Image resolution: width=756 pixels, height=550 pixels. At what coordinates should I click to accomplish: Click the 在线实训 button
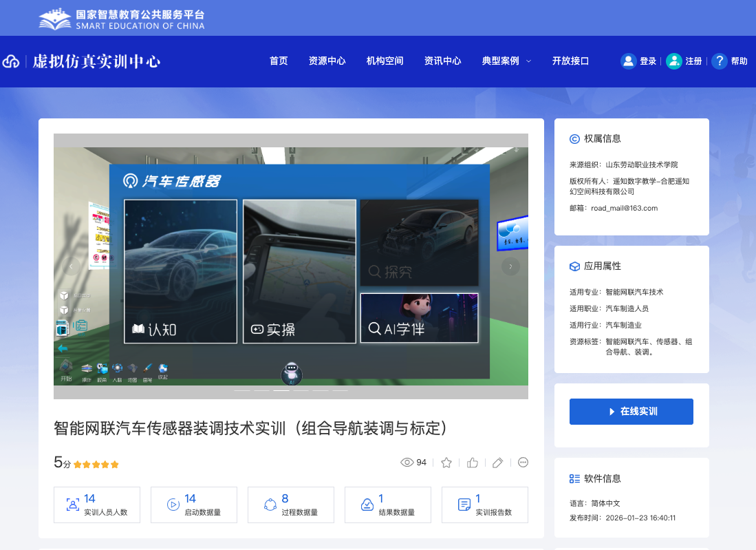(631, 412)
